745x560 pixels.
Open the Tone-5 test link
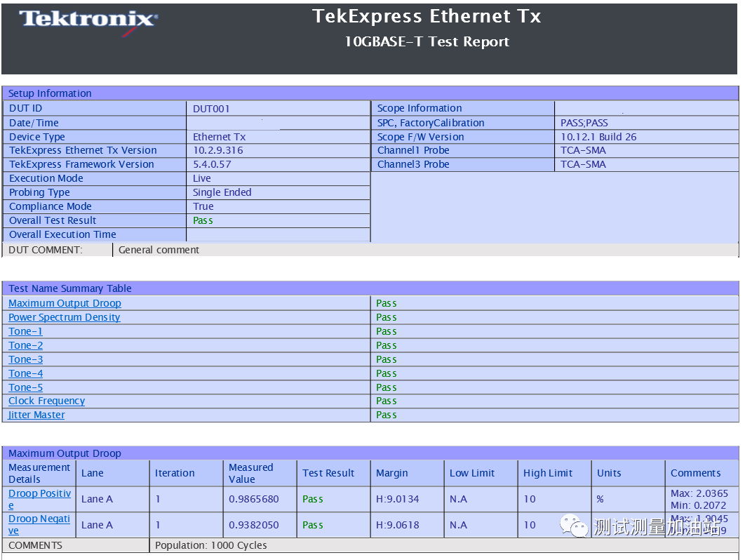[26, 387]
